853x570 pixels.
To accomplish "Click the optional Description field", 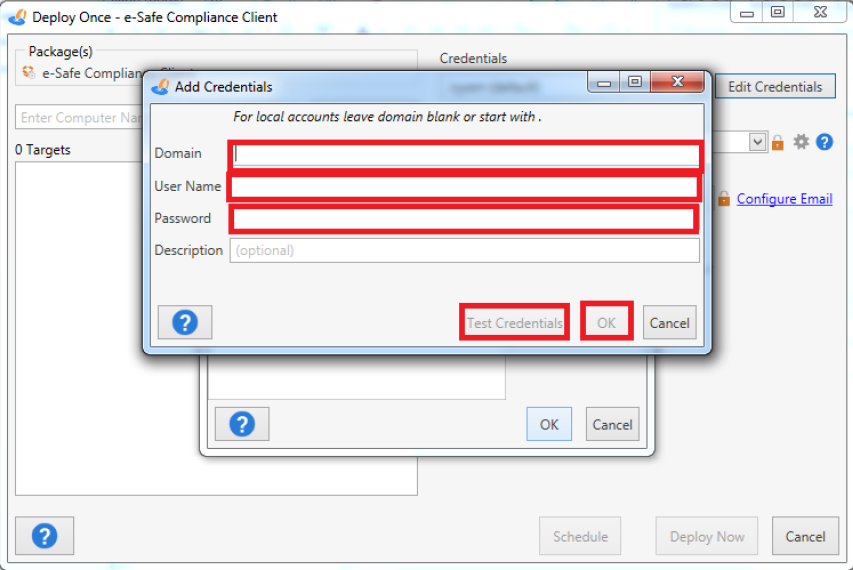I will [464, 250].
